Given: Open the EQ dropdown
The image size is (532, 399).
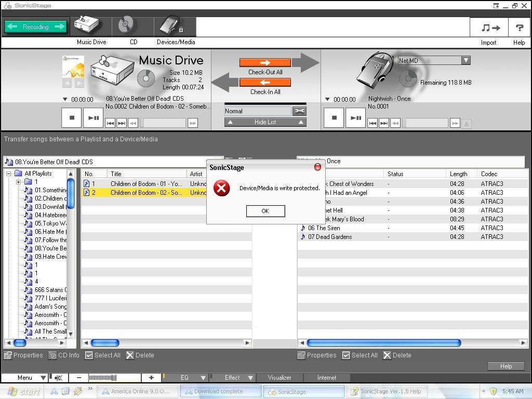Looking at the screenshot, I should (x=184, y=378).
